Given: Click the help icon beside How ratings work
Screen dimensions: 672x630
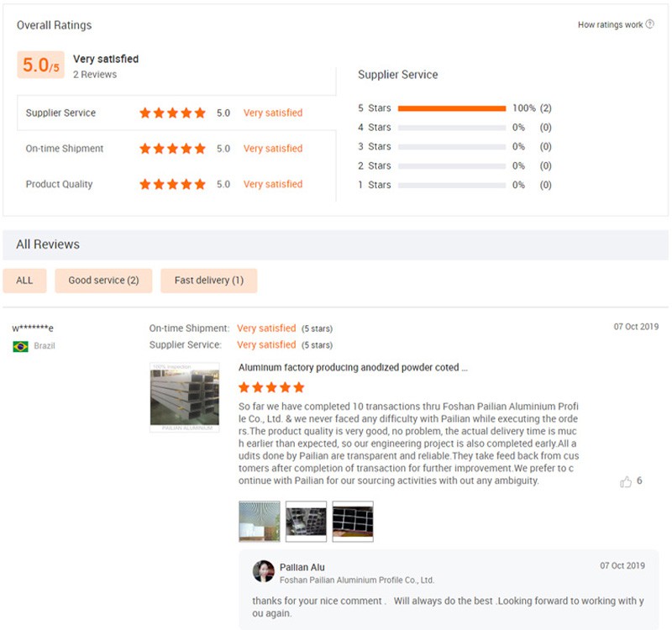Looking at the screenshot, I should 650,24.
